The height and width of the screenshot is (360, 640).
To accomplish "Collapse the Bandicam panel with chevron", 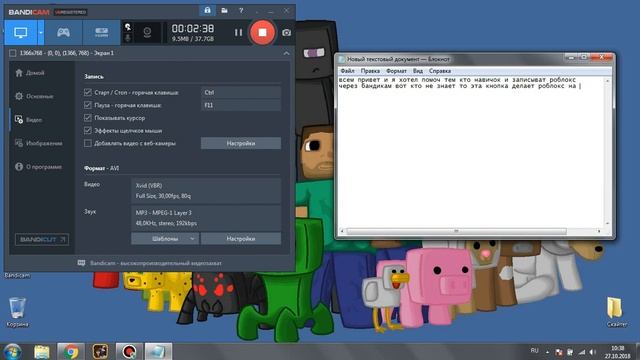I will click(287, 53).
